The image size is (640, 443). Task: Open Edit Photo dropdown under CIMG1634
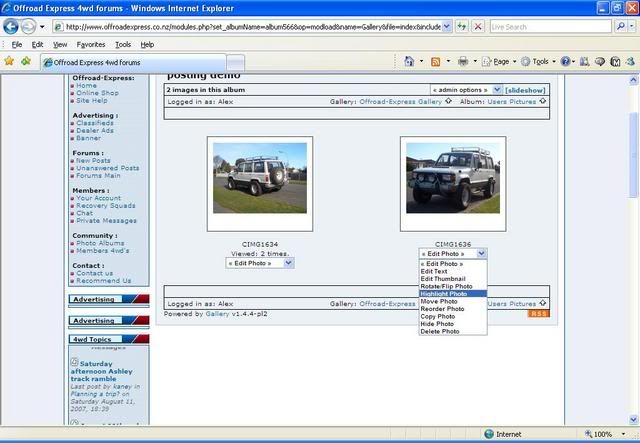click(x=260, y=263)
